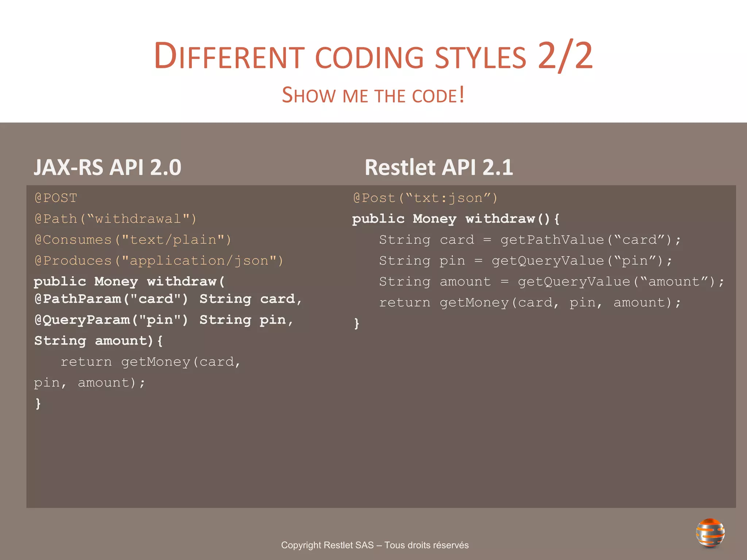
Task: Click 'public Money withdraw(' in JAX-RS code
Action: click(x=129, y=281)
